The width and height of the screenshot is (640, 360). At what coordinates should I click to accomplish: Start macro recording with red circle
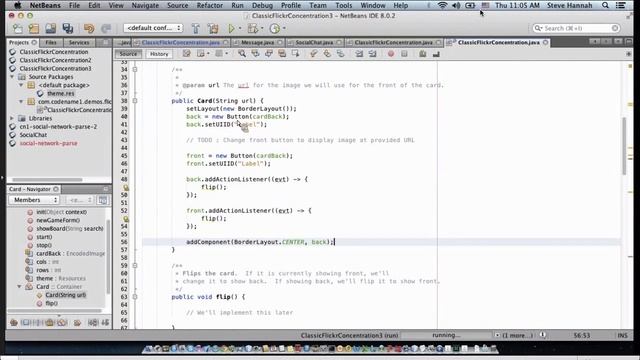[x=391, y=54]
